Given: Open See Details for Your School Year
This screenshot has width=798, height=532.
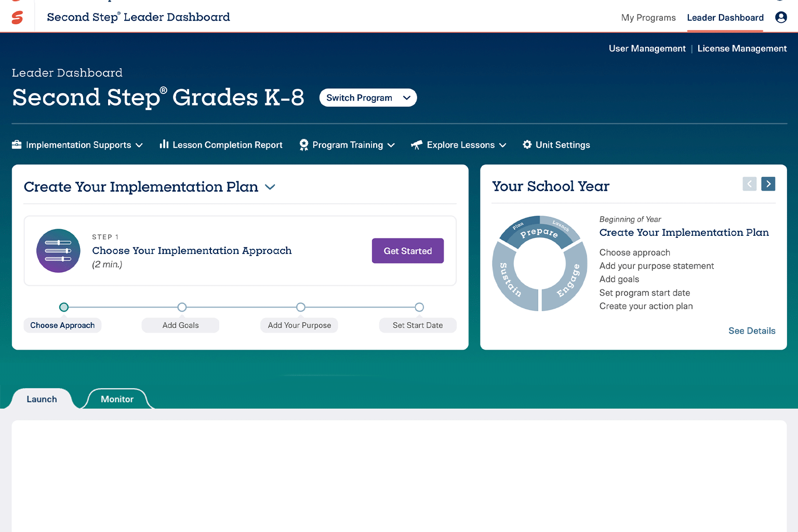Looking at the screenshot, I should pyautogui.click(x=752, y=330).
